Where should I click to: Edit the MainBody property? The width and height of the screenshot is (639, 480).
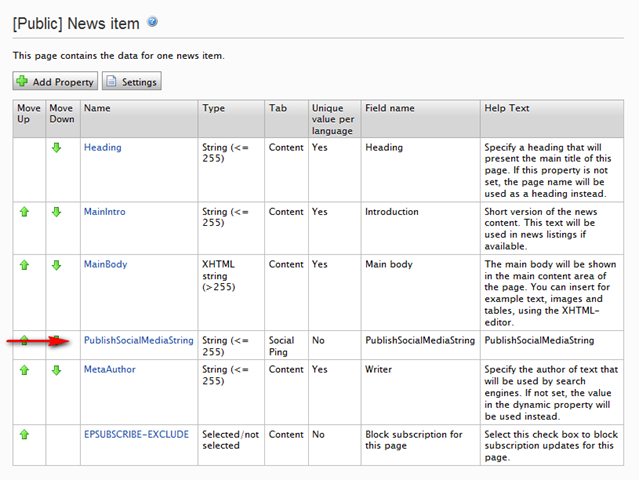click(x=105, y=264)
